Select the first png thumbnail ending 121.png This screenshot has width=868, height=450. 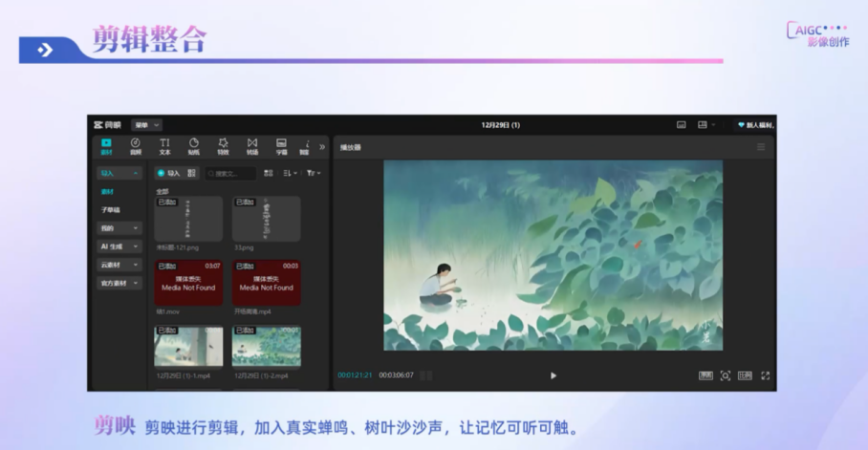[x=188, y=219]
